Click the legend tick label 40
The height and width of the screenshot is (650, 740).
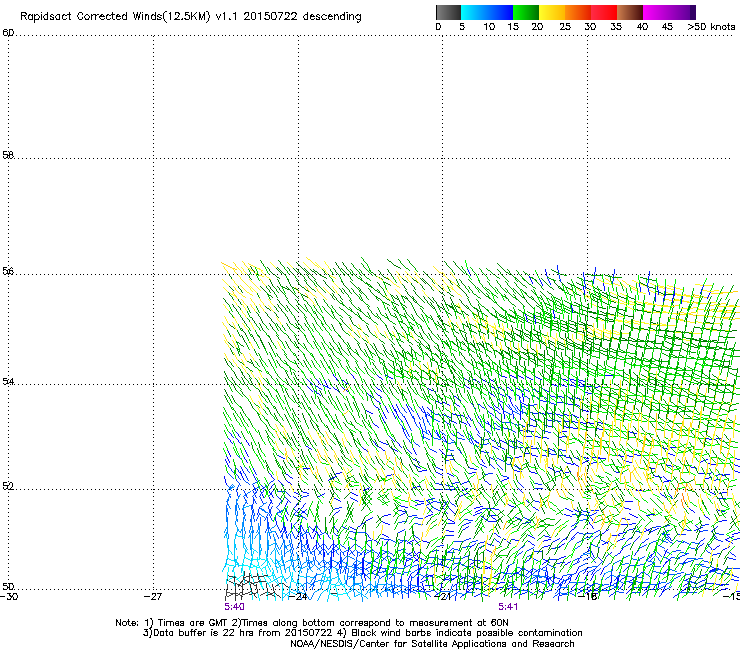[x=642, y=27]
